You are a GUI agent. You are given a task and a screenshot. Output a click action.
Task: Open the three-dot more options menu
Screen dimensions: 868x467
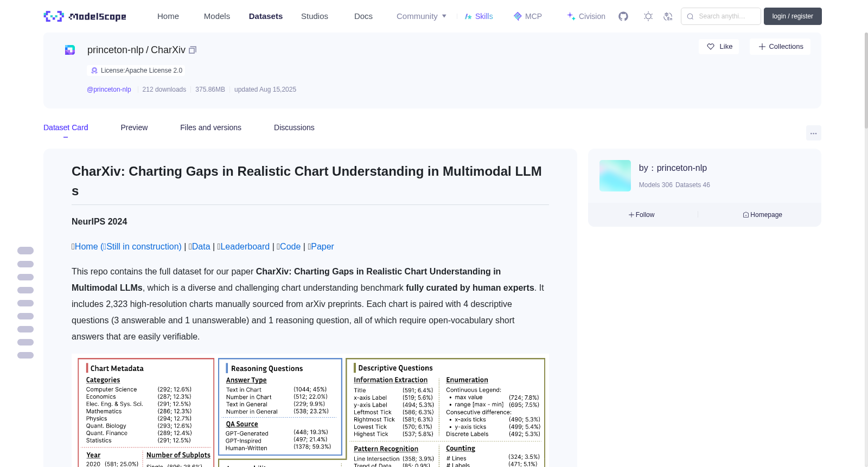click(813, 133)
